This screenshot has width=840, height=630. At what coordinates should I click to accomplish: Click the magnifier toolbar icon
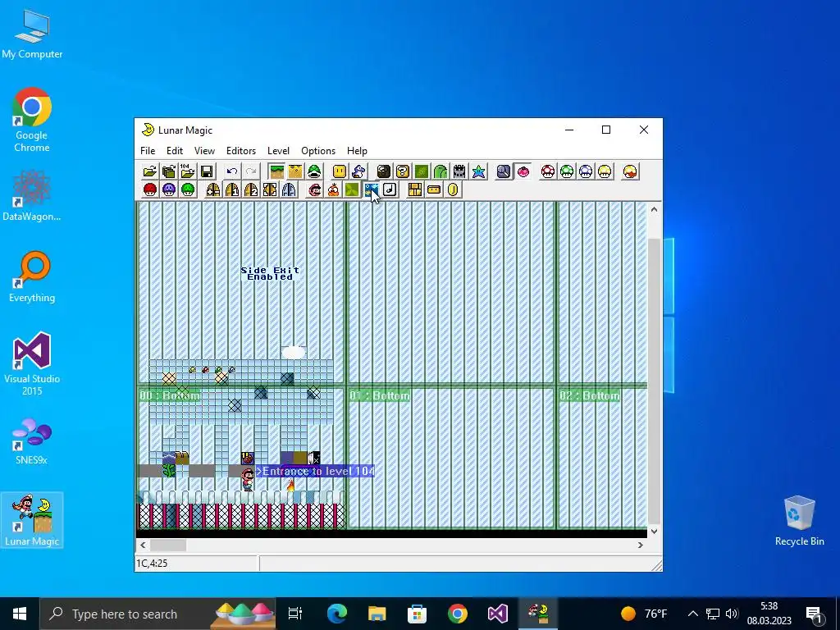tap(504, 171)
